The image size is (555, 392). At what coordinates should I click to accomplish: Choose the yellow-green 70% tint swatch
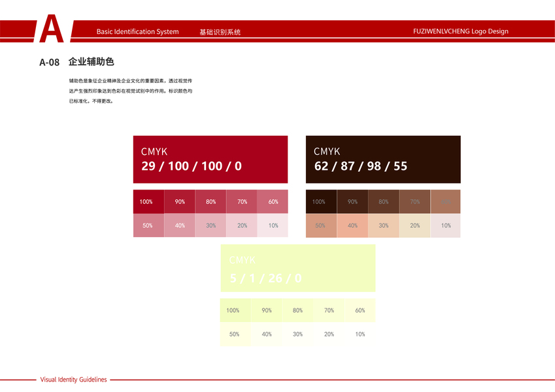[x=329, y=310]
